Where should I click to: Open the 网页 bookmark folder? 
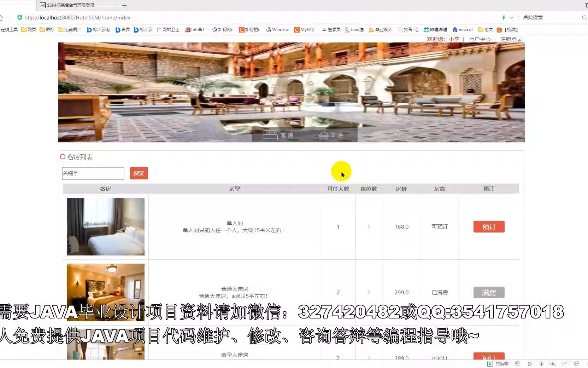pyautogui.click(x=29, y=30)
